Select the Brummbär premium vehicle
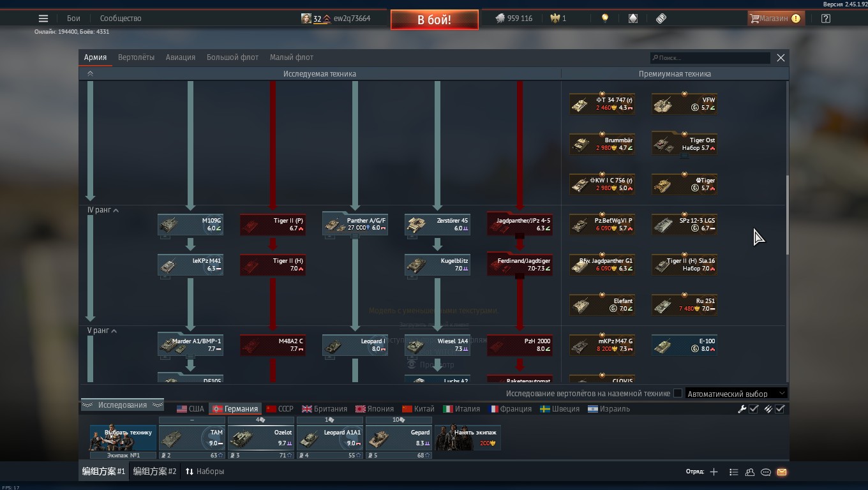The width and height of the screenshot is (868, 490). 602,144
